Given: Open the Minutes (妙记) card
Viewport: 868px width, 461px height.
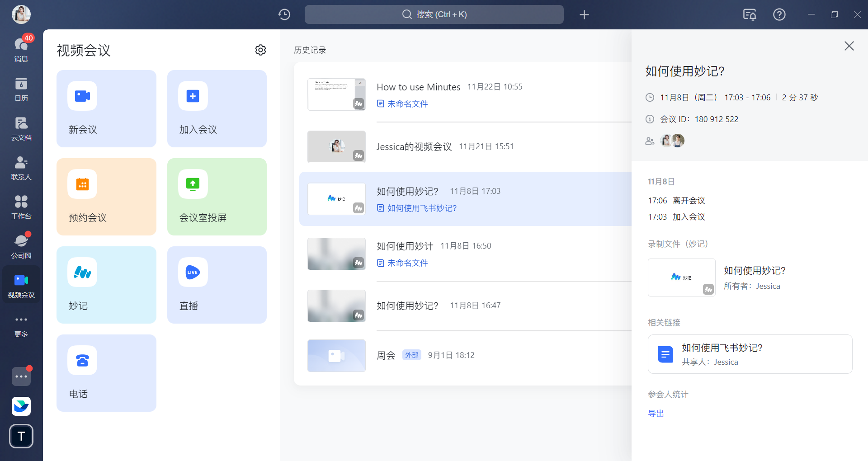Looking at the screenshot, I should point(106,285).
